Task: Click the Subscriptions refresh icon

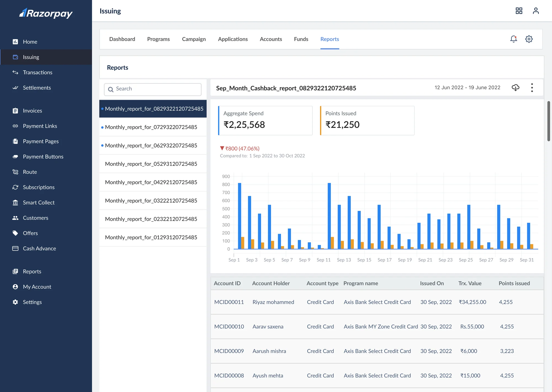Action: [15, 187]
